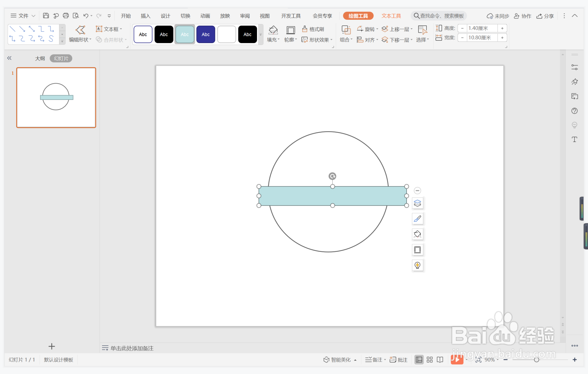This screenshot has width=588, height=374.
Task: Switch to the Outline (大纲) panel tab
Action: click(40, 58)
